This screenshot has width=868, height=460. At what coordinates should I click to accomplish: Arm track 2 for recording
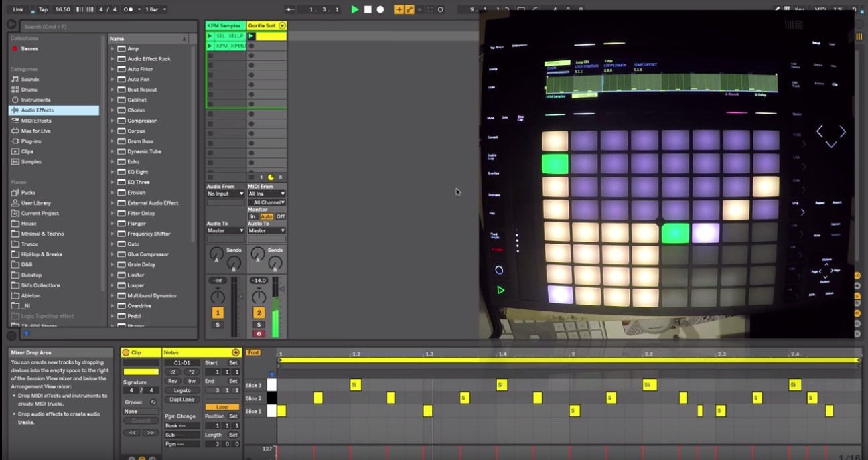(x=259, y=333)
